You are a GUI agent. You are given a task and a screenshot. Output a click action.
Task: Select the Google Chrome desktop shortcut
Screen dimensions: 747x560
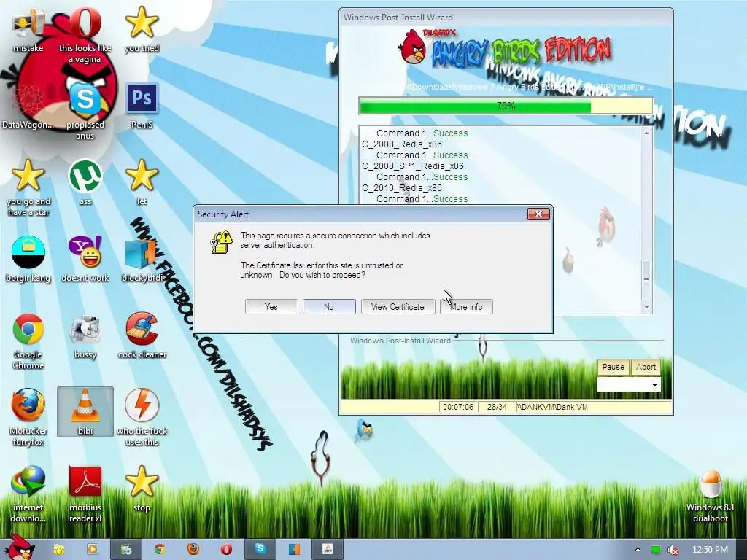point(28,341)
